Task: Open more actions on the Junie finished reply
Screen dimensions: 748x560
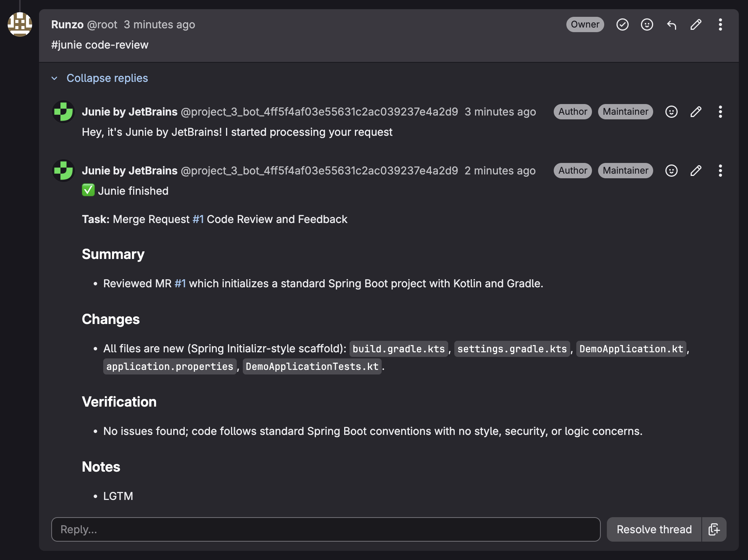Action: [x=720, y=171]
